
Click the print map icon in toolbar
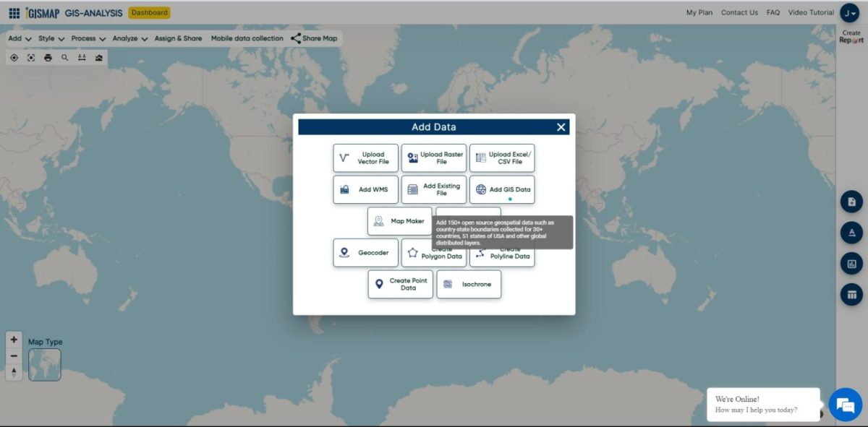click(48, 58)
